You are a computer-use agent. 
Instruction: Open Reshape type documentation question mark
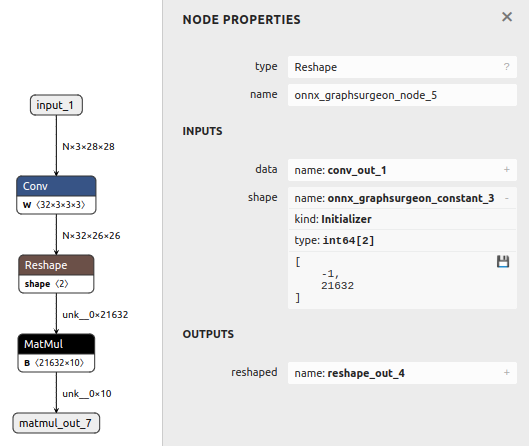point(506,67)
